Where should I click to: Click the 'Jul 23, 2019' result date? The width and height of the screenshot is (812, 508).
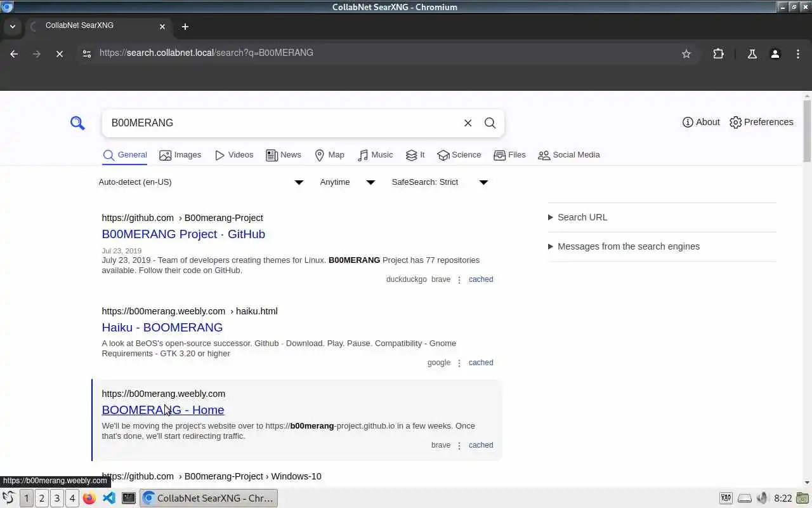point(122,251)
